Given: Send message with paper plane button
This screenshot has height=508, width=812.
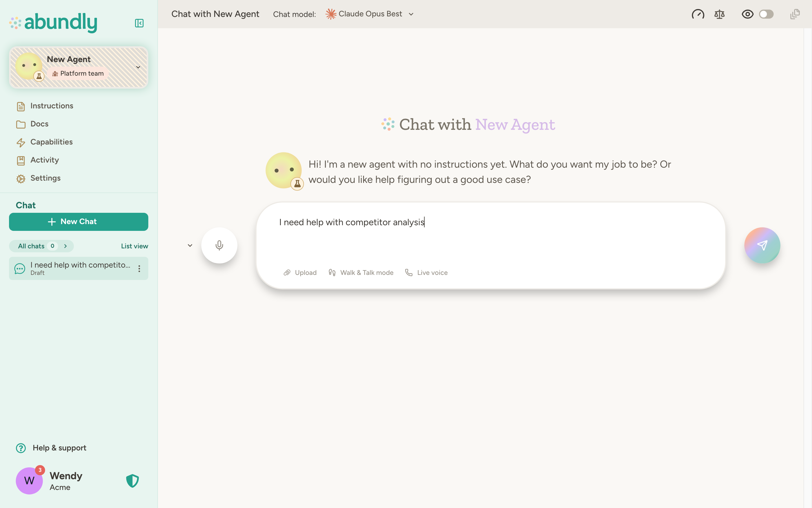Looking at the screenshot, I should click(x=762, y=245).
